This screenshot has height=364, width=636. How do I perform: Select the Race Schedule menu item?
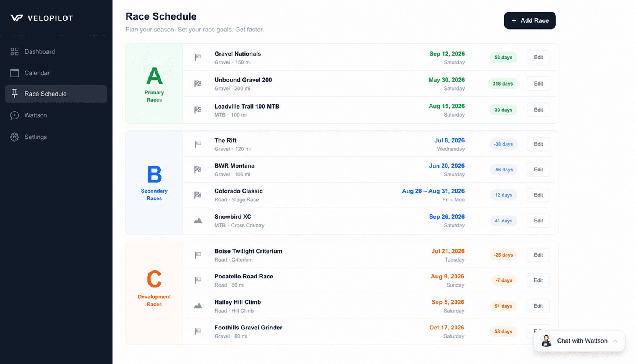(56, 94)
